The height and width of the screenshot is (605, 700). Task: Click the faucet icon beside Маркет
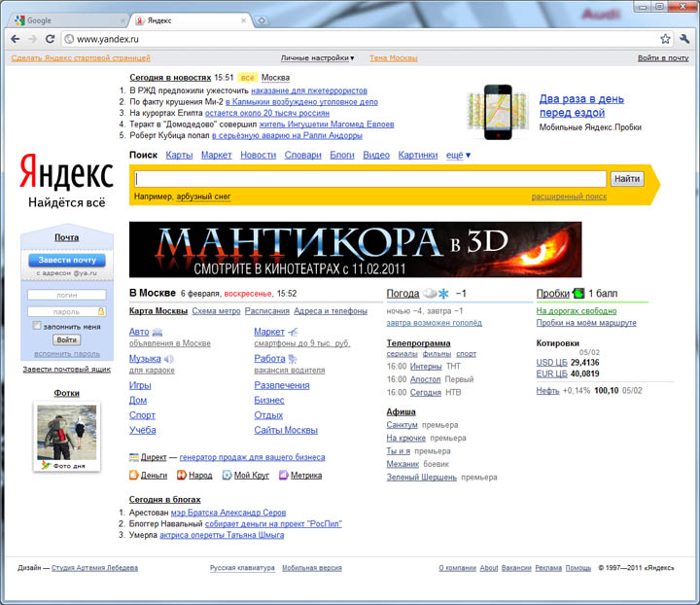point(293,333)
